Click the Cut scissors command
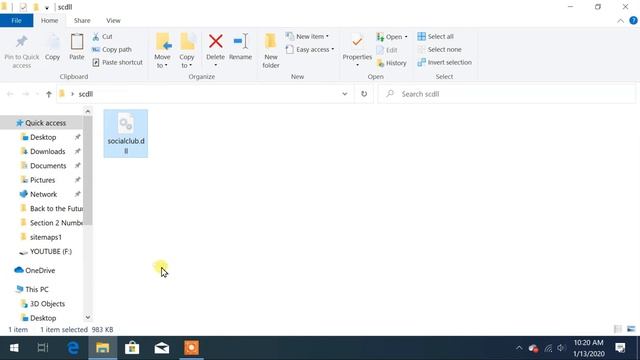Screen dimensions: 640x360 tap(102, 36)
